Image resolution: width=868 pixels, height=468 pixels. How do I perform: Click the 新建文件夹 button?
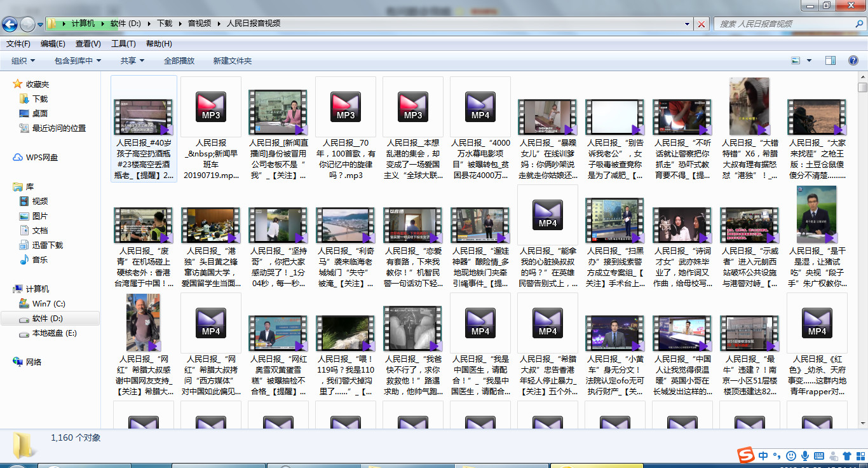click(x=233, y=61)
